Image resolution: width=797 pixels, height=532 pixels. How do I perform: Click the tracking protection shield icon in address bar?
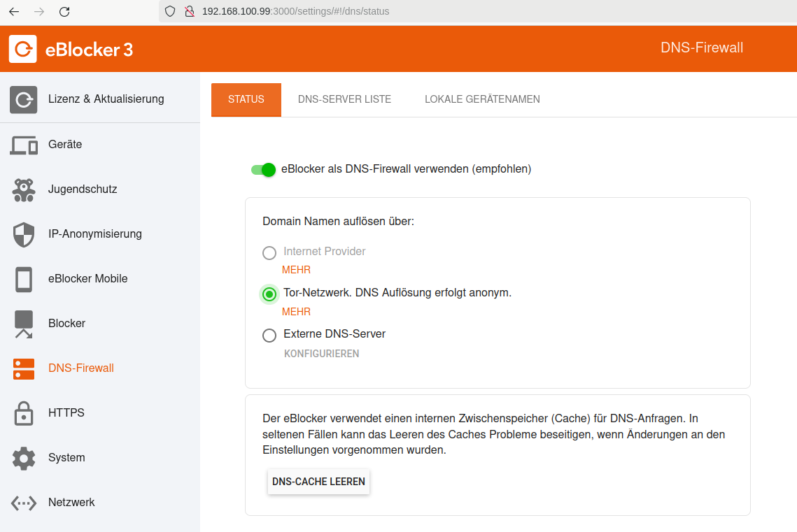pyautogui.click(x=170, y=11)
